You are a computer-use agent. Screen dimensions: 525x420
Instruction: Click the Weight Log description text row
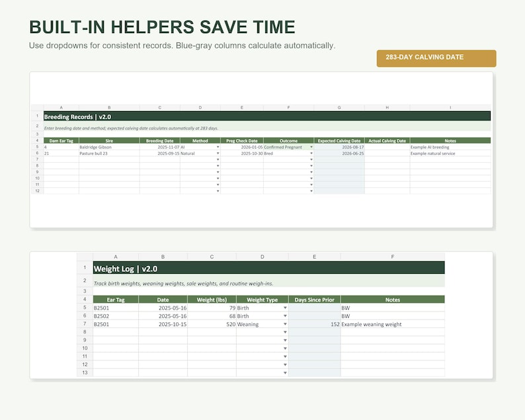[x=269, y=281]
